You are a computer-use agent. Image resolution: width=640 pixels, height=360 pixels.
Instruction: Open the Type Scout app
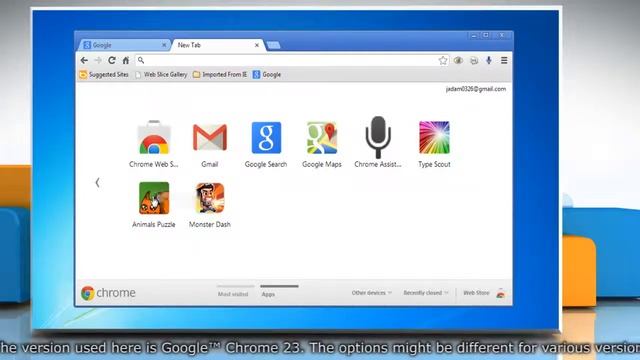tap(434, 138)
